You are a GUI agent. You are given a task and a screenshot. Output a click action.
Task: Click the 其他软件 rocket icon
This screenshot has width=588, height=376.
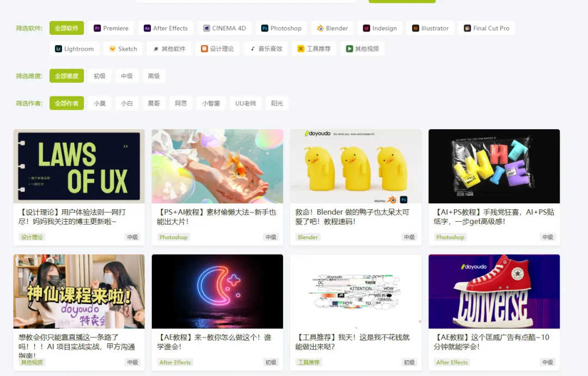[156, 49]
